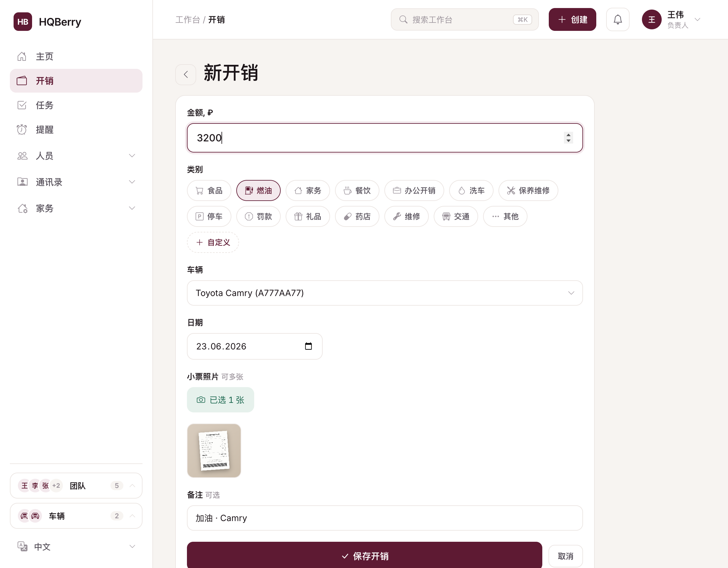Expand the 通讯录 sidebar group
Viewport: 728px width, 568px height.
point(76,182)
